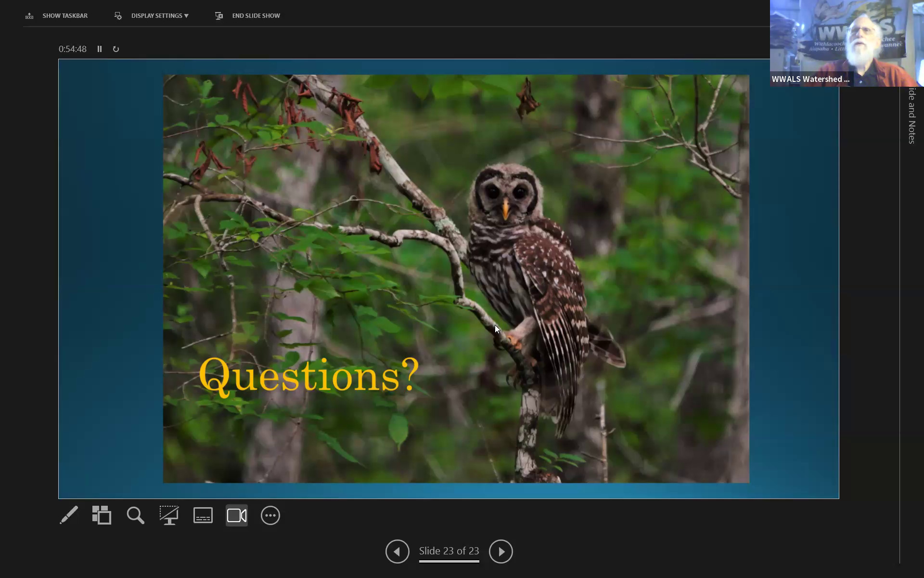
Task: Open the See all slides grid
Action: pos(102,515)
